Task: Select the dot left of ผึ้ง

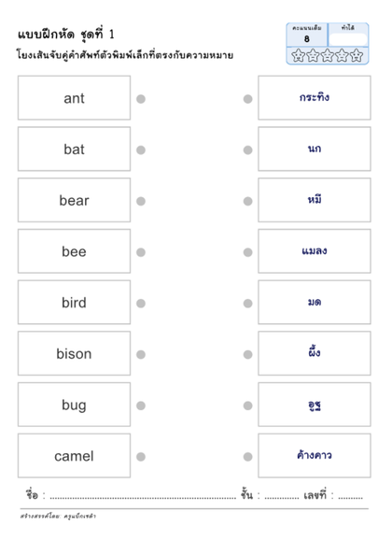Action: pyautogui.click(x=247, y=354)
